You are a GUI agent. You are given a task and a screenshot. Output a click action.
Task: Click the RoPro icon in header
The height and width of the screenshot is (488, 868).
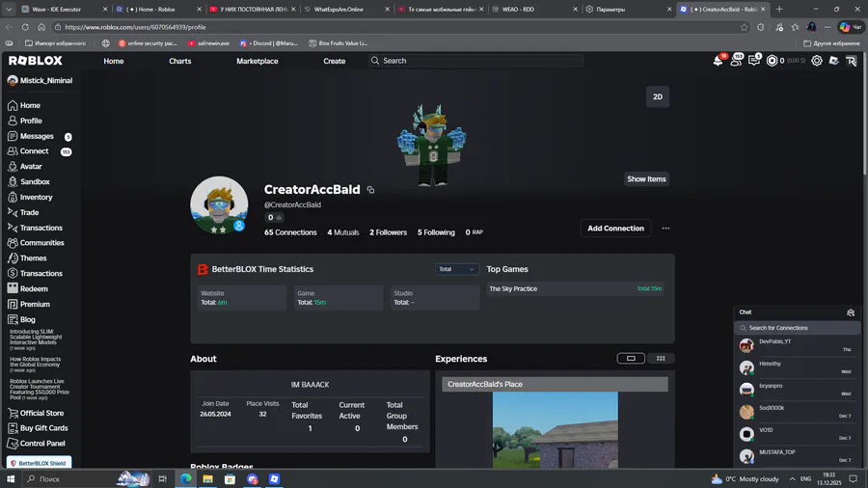(x=852, y=61)
